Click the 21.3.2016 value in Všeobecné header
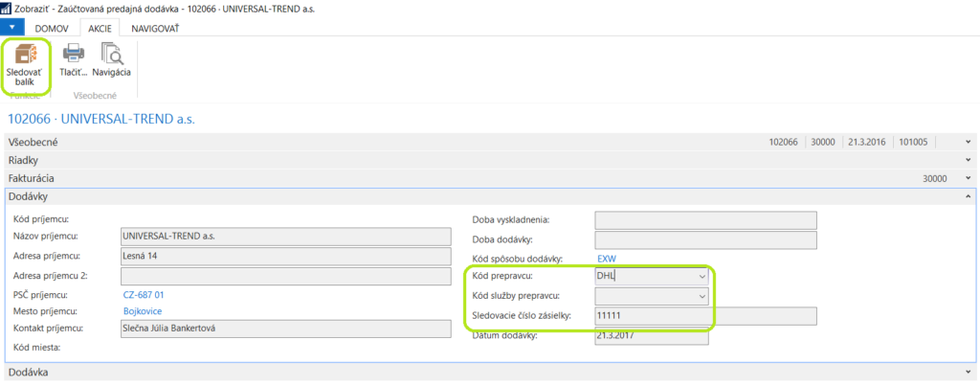This screenshot has width=980, height=386. [x=867, y=142]
